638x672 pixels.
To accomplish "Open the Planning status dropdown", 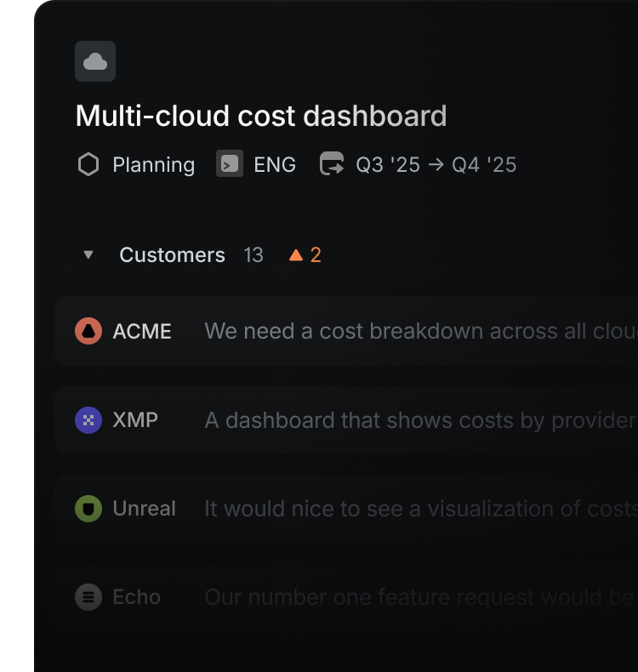I will (x=153, y=164).
